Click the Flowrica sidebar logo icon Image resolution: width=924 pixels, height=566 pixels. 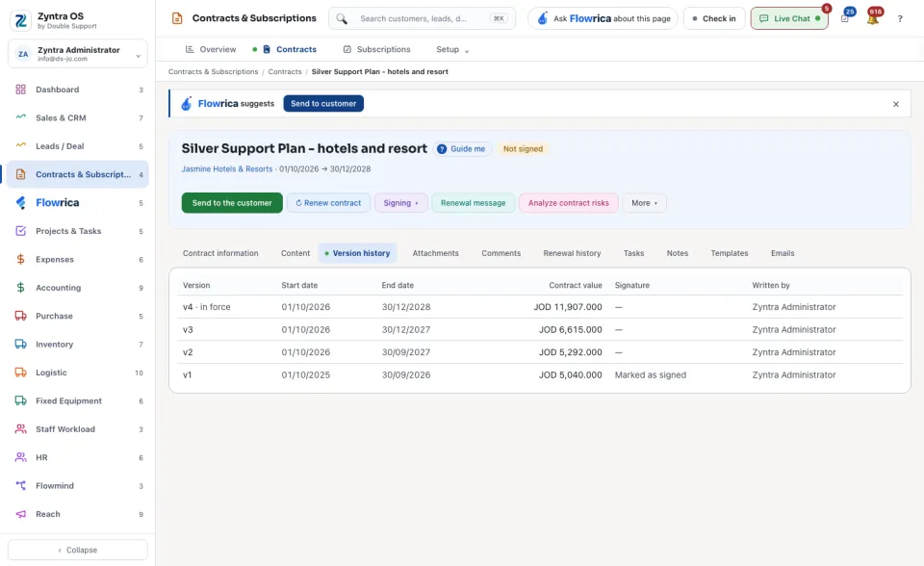pyautogui.click(x=20, y=203)
